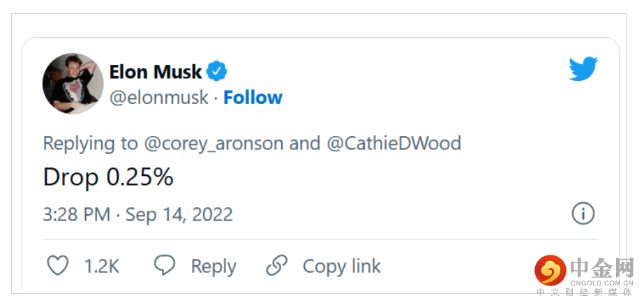Click the copy link chain icon

277,266
